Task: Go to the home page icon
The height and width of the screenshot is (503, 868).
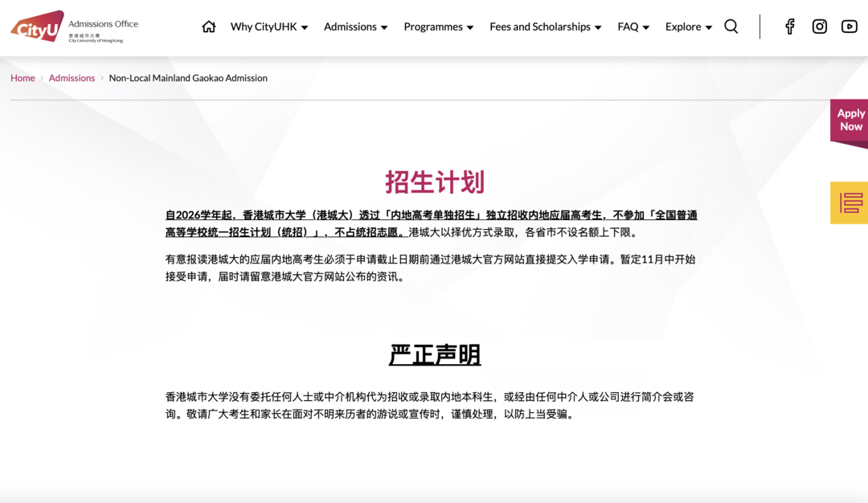Action: [209, 27]
